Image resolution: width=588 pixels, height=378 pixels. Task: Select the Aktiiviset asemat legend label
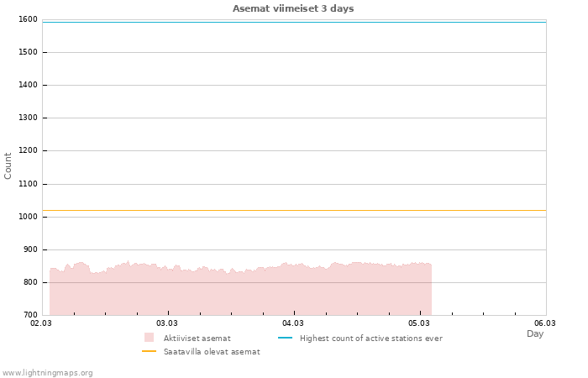197,339
